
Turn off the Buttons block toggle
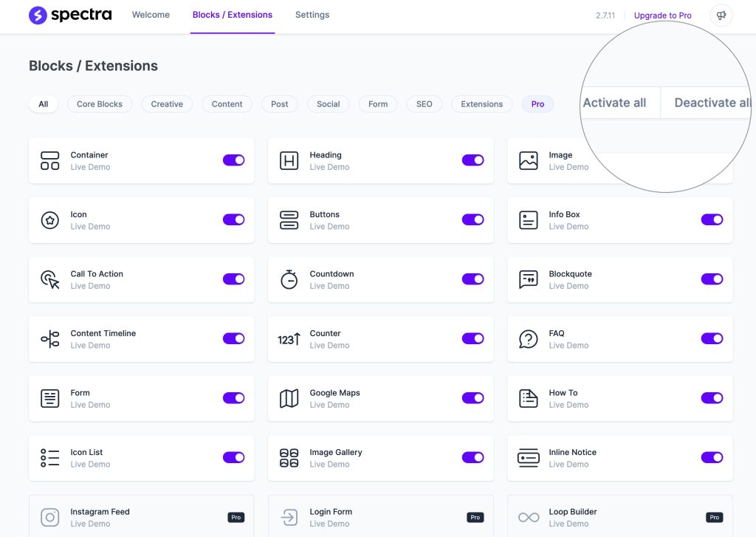[x=472, y=219]
